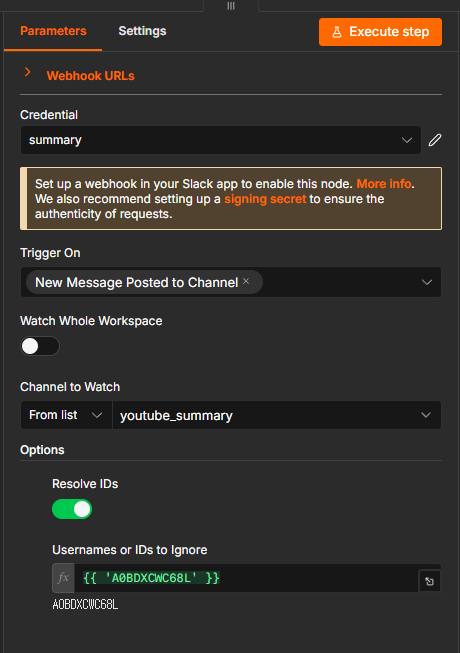This screenshot has height=653, width=460.
Task: Click the Usernames or IDs expression field
Action: point(246,578)
